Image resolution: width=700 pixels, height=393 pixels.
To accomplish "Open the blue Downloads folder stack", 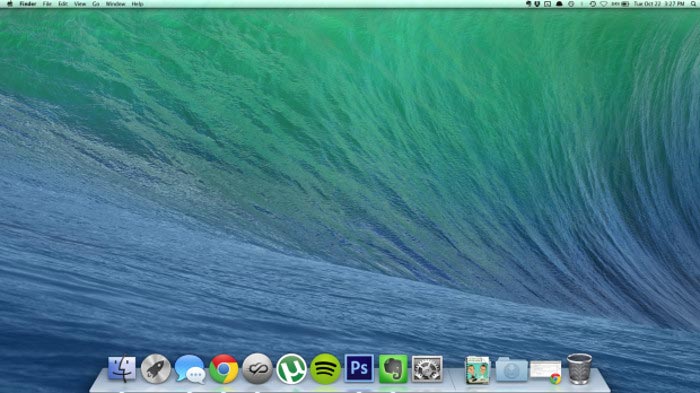I will click(512, 370).
